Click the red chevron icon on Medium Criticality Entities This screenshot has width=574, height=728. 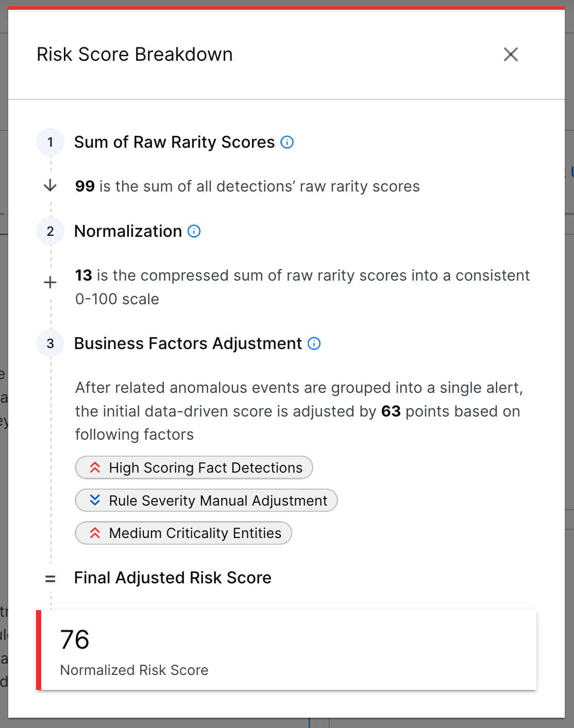click(x=95, y=533)
